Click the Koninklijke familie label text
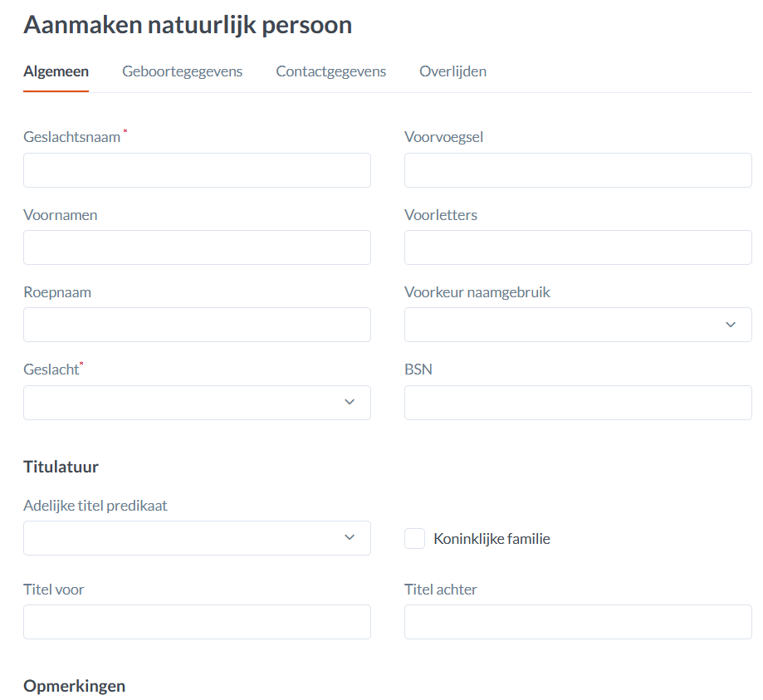 [x=492, y=539]
